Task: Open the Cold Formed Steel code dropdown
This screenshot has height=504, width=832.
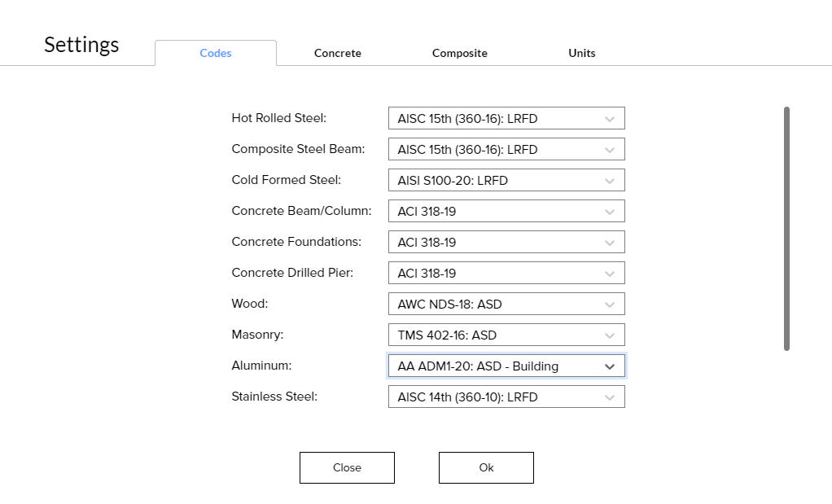Action: pos(506,181)
